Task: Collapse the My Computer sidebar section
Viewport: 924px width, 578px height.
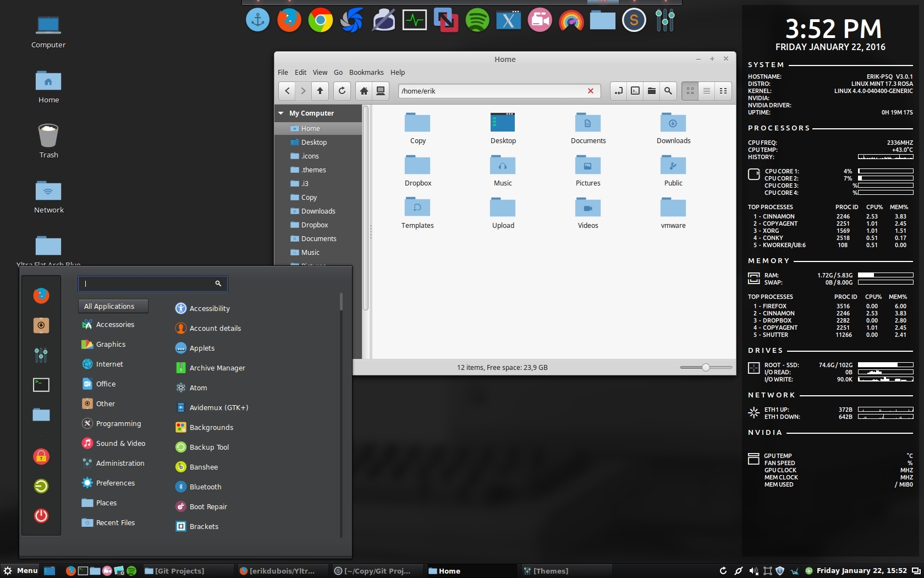Action: (x=281, y=113)
